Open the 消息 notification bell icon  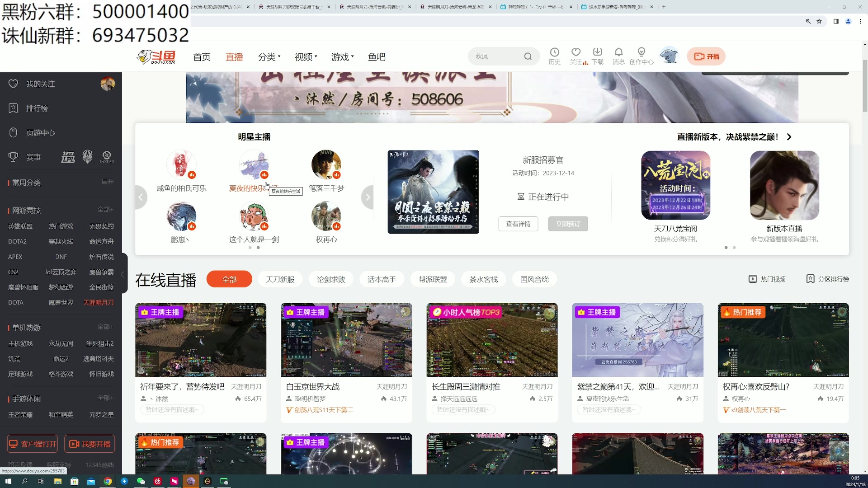(619, 56)
